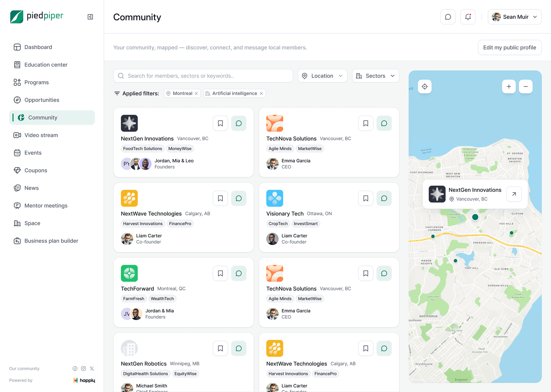Open Education center in sidebar
551x392 pixels.
tap(52, 65)
